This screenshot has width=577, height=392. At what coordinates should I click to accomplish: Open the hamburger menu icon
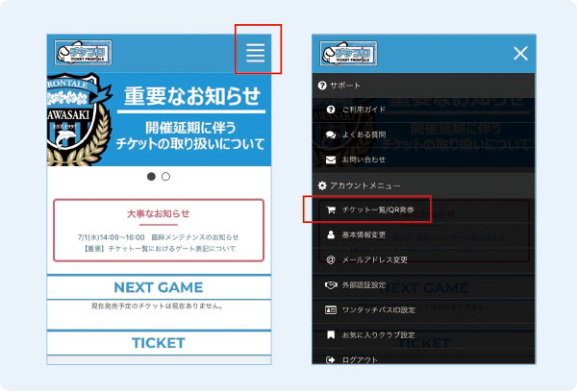(256, 53)
